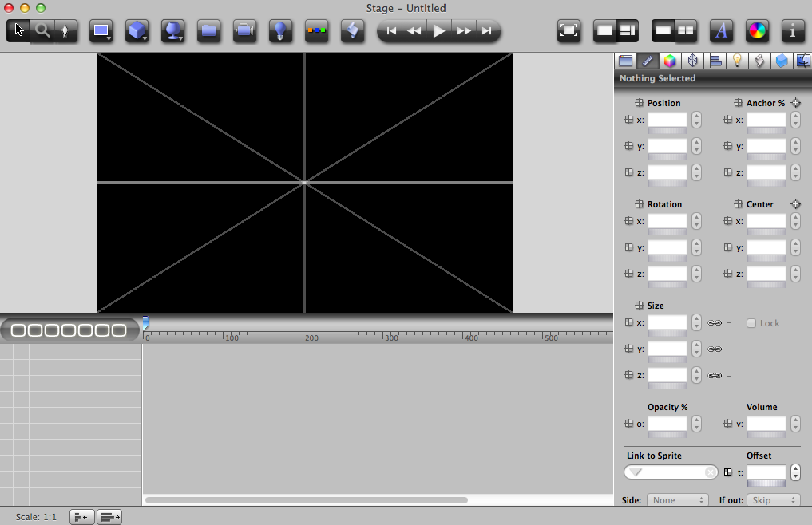
Task: Enable the size Lock checkbox
Action: pyautogui.click(x=751, y=323)
